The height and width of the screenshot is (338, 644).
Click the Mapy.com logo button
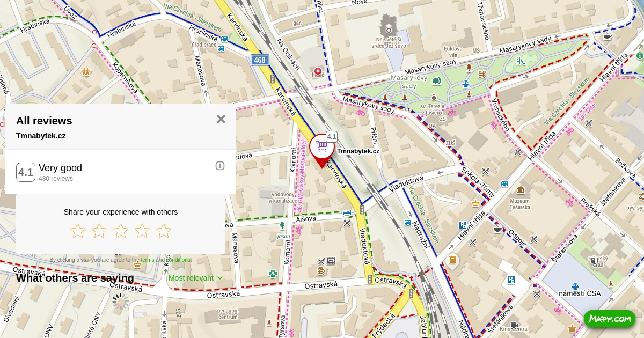pyautogui.click(x=609, y=319)
